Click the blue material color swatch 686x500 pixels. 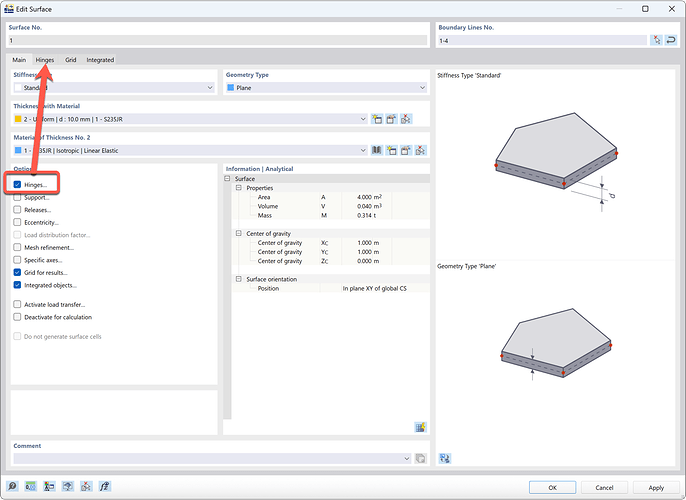[x=18, y=150]
